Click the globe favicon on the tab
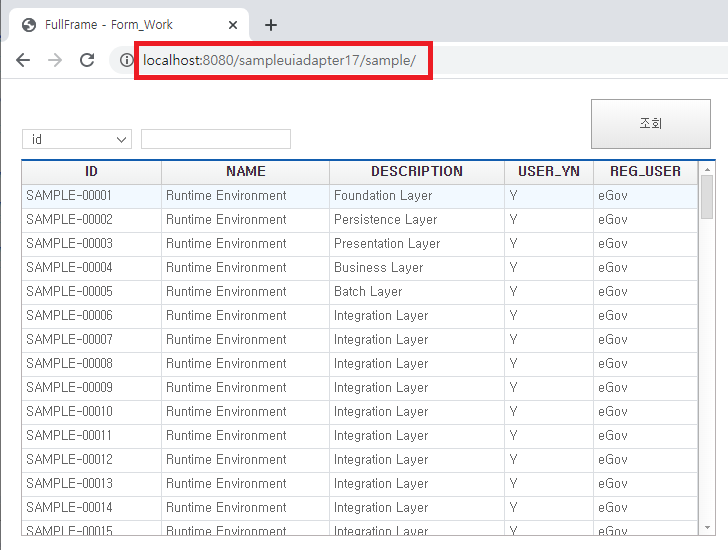The image size is (728, 550). coord(29,25)
